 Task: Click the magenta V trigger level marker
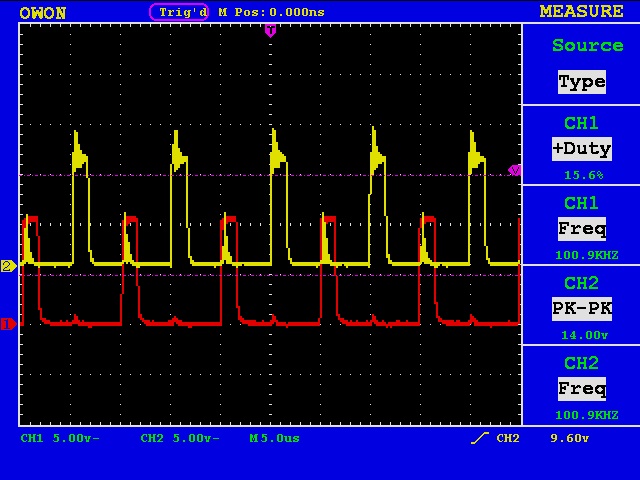[x=515, y=170]
